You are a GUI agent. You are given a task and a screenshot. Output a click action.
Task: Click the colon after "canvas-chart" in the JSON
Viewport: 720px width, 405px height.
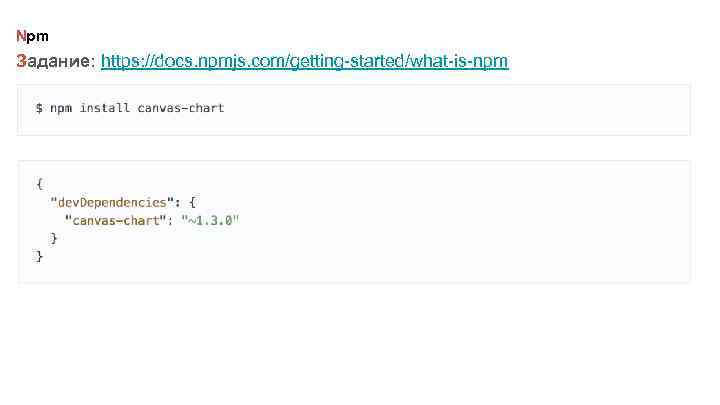pos(166,220)
